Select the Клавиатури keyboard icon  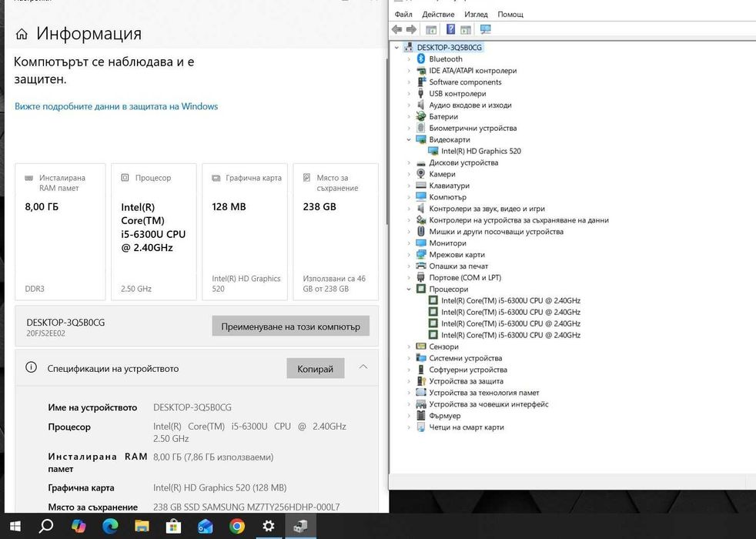(x=421, y=186)
